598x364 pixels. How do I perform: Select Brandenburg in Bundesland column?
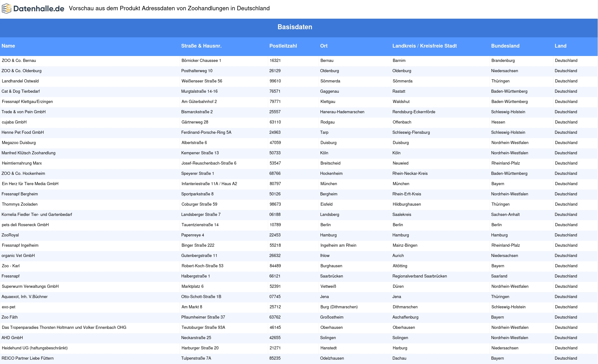(x=503, y=61)
